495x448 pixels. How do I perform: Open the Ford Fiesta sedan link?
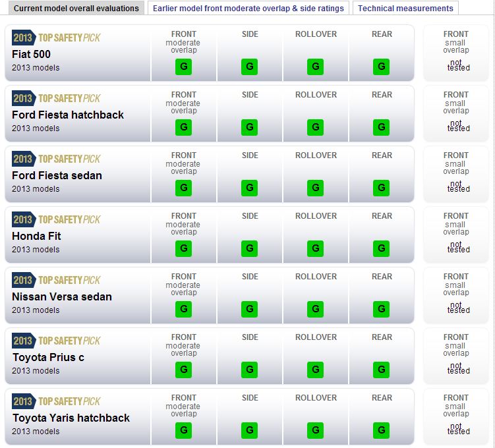pyautogui.click(x=57, y=175)
